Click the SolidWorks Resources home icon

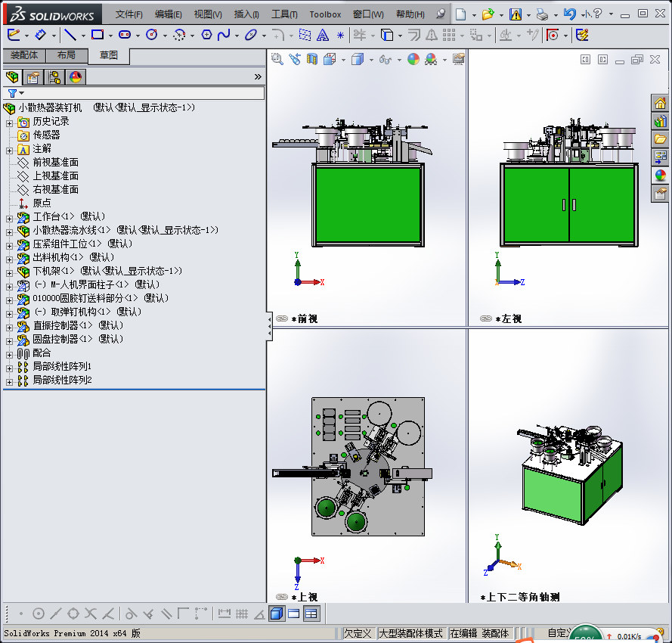(x=661, y=103)
